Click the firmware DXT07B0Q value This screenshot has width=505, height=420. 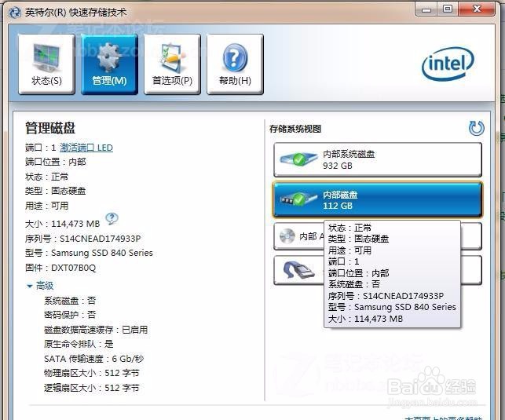(x=73, y=268)
